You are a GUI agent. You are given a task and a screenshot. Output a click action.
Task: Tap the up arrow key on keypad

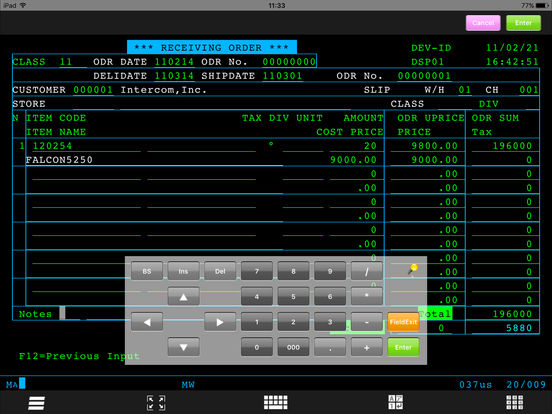click(x=183, y=297)
